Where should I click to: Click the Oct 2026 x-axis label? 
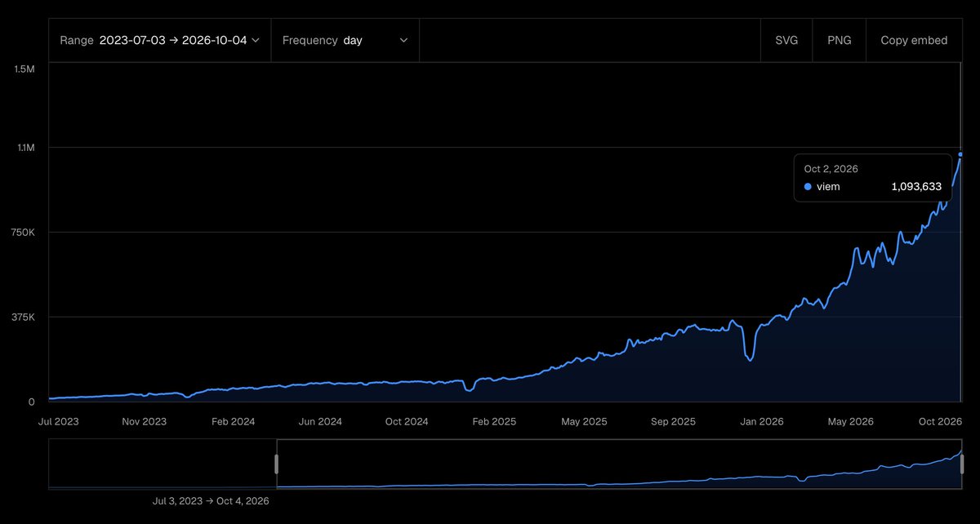(941, 422)
